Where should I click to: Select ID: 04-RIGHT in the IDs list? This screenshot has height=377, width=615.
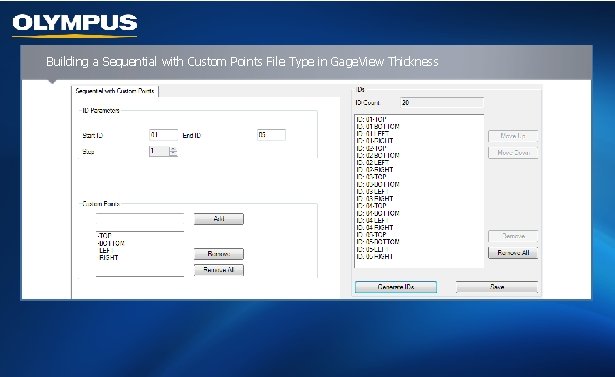click(375, 228)
